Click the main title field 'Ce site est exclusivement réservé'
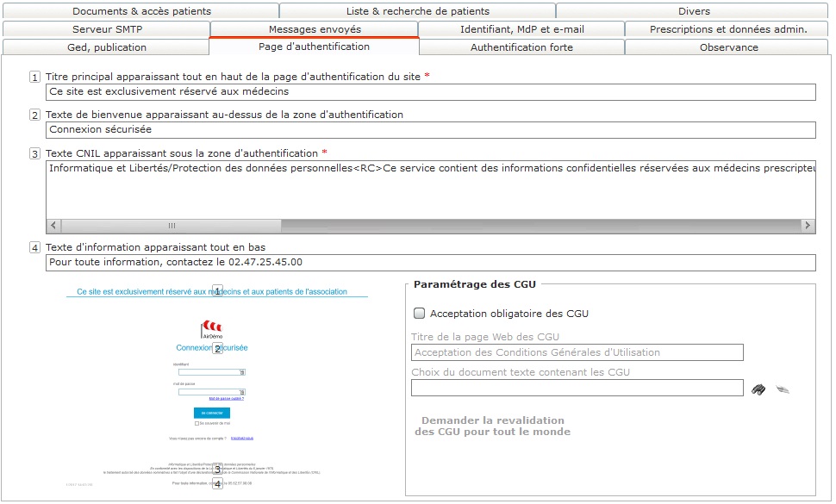 tap(431, 91)
